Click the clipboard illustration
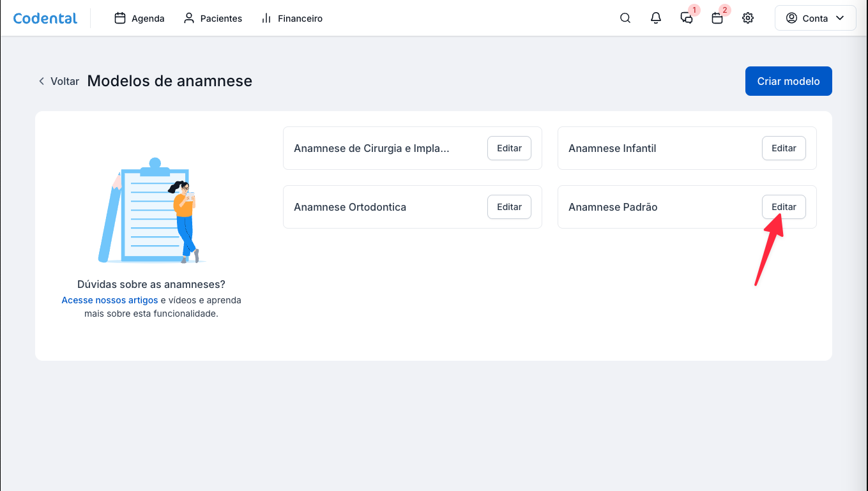The image size is (868, 491). [x=151, y=211]
